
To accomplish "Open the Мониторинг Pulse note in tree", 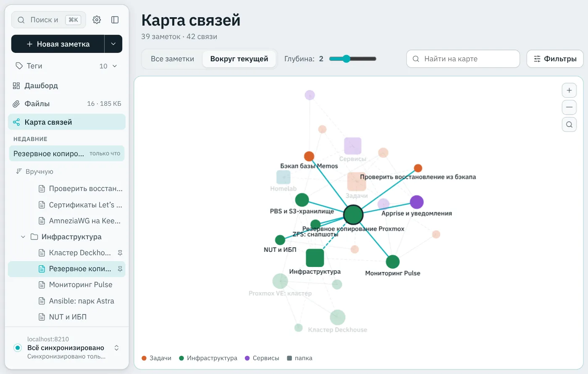I will point(66,285).
